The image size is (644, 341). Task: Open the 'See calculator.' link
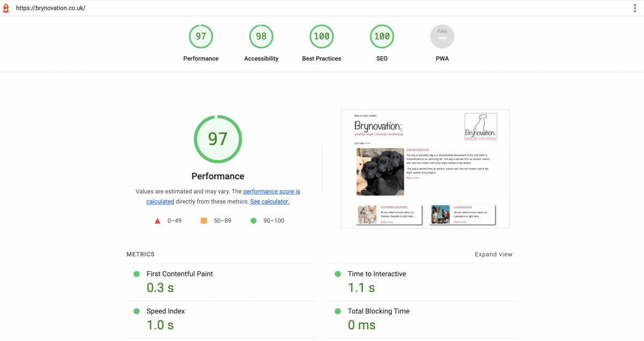tap(269, 202)
